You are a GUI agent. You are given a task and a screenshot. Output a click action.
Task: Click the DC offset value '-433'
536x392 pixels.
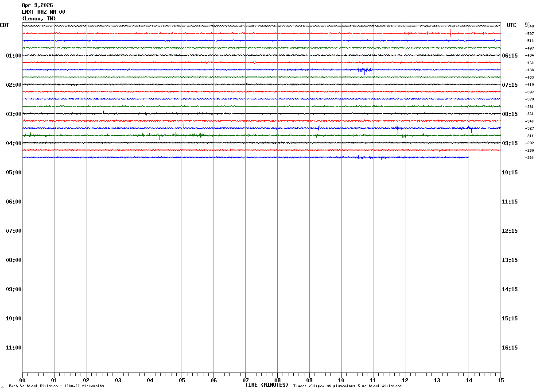[x=529, y=77]
